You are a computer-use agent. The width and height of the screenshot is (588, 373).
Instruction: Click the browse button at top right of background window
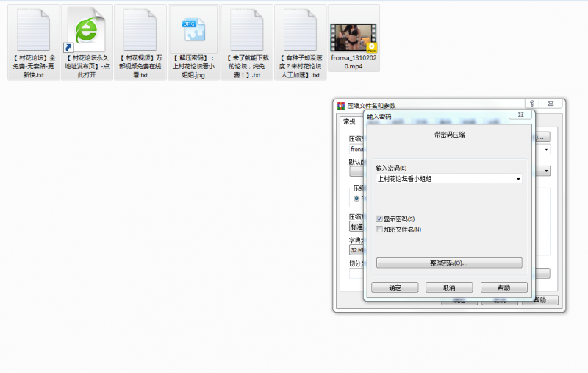542,137
